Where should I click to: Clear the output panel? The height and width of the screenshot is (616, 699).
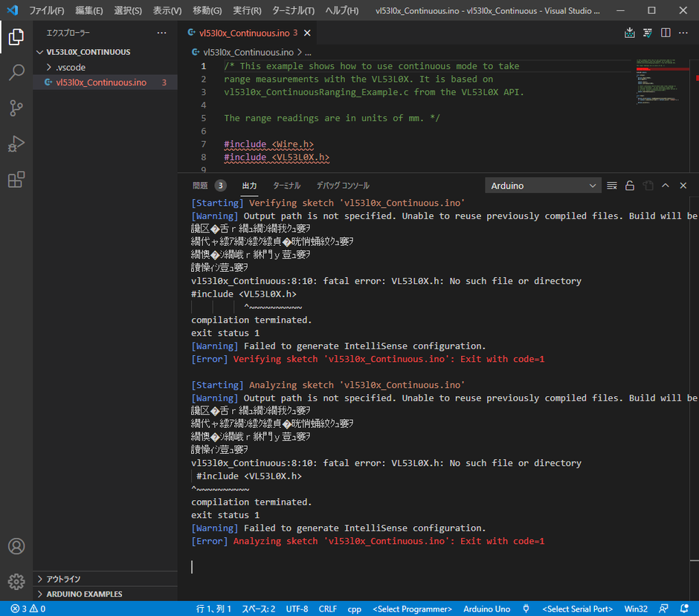coord(611,186)
